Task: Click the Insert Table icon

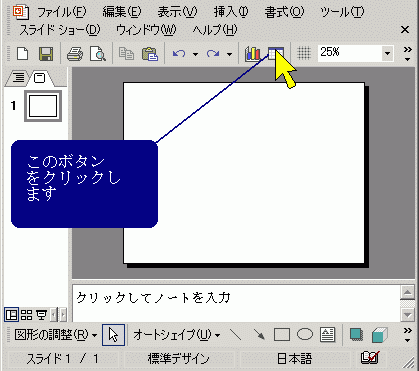Action: coord(276,54)
